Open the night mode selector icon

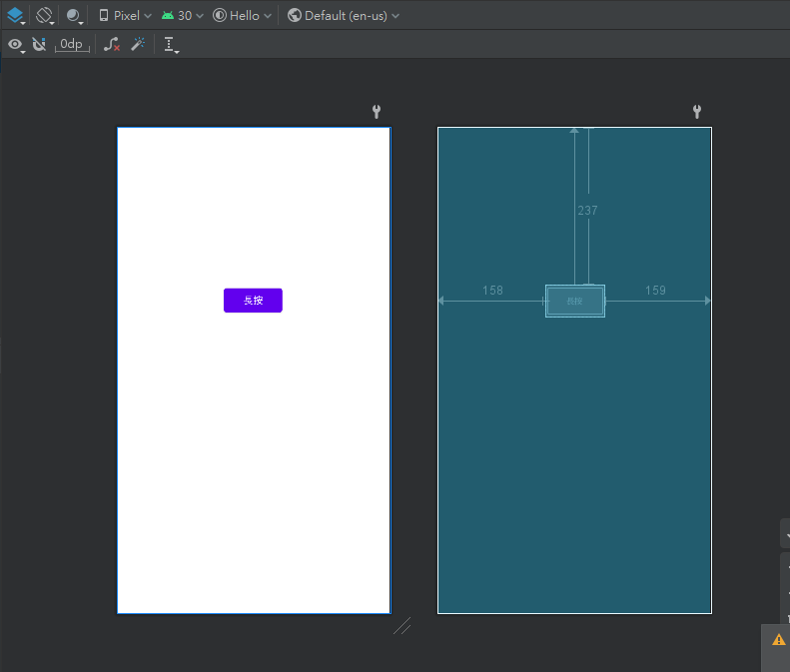[75, 15]
